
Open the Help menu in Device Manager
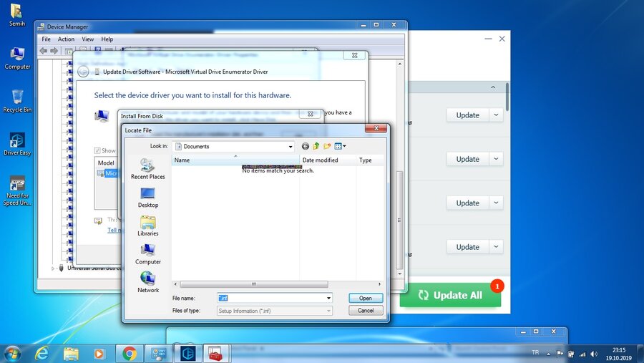click(x=107, y=39)
